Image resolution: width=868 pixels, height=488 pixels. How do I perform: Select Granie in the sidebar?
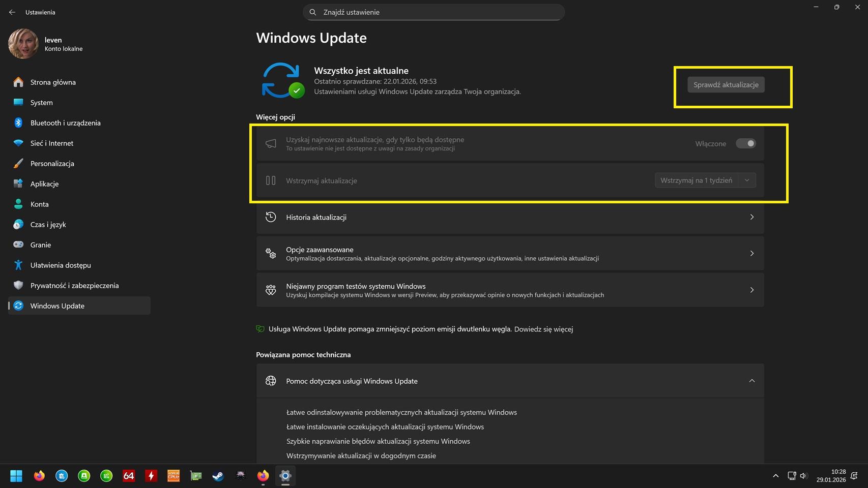click(79, 245)
